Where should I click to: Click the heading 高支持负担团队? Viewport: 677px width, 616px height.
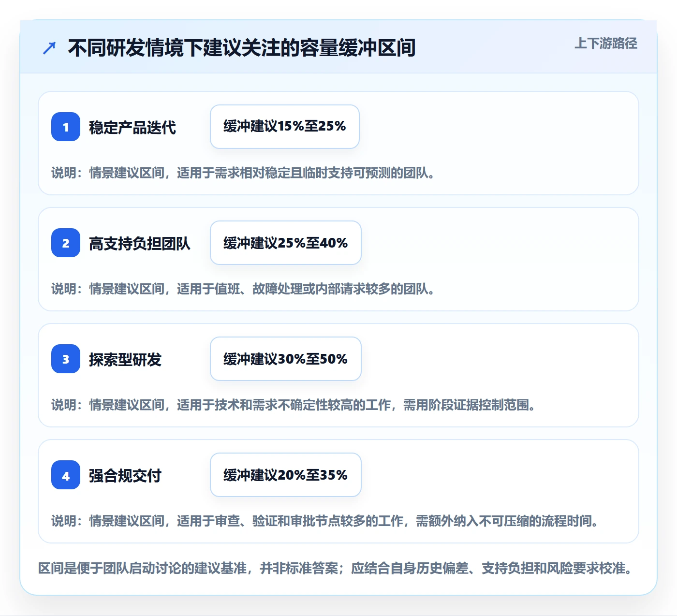(140, 244)
